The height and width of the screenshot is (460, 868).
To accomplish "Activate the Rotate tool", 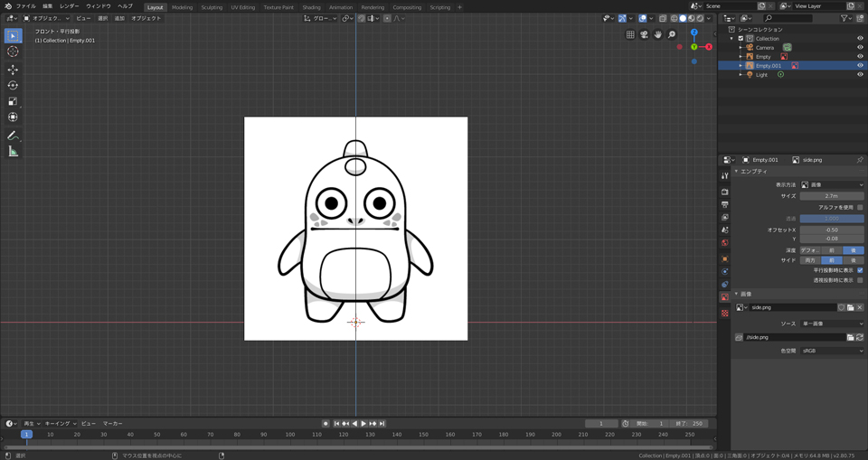I will [x=13, y=86].
